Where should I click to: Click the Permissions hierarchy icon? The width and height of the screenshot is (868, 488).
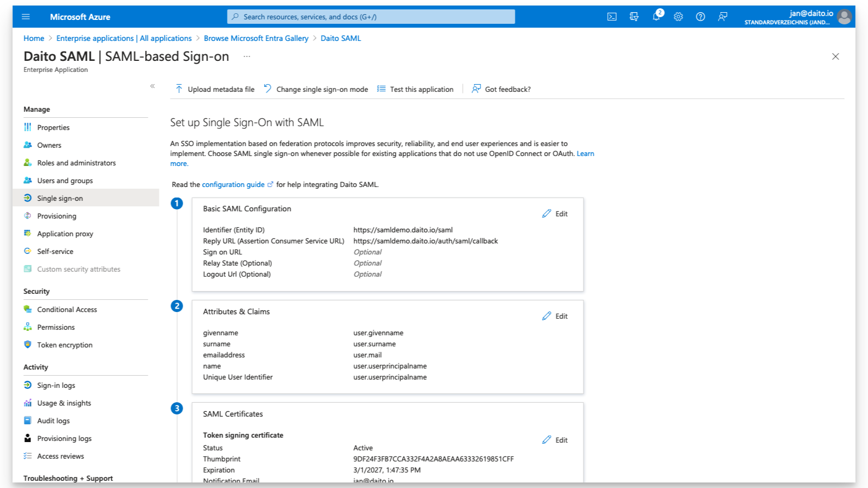click(x=28, y=327)
